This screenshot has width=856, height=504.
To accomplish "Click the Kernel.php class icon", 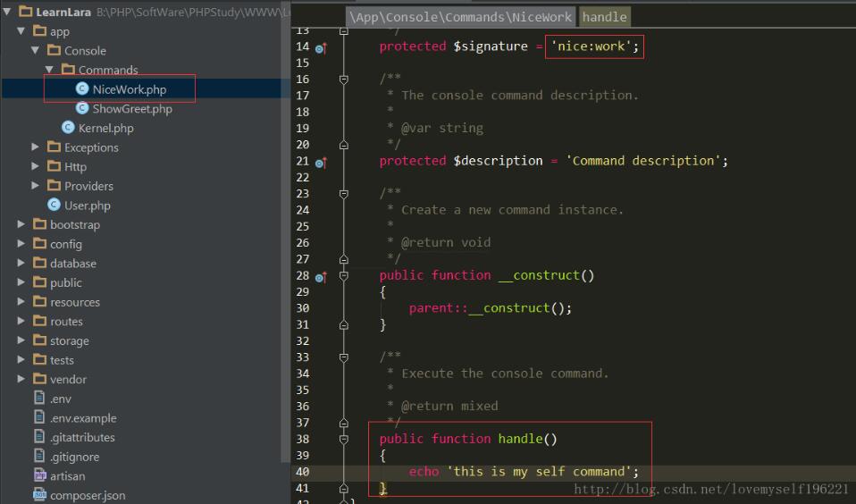I will pos(68,128).
